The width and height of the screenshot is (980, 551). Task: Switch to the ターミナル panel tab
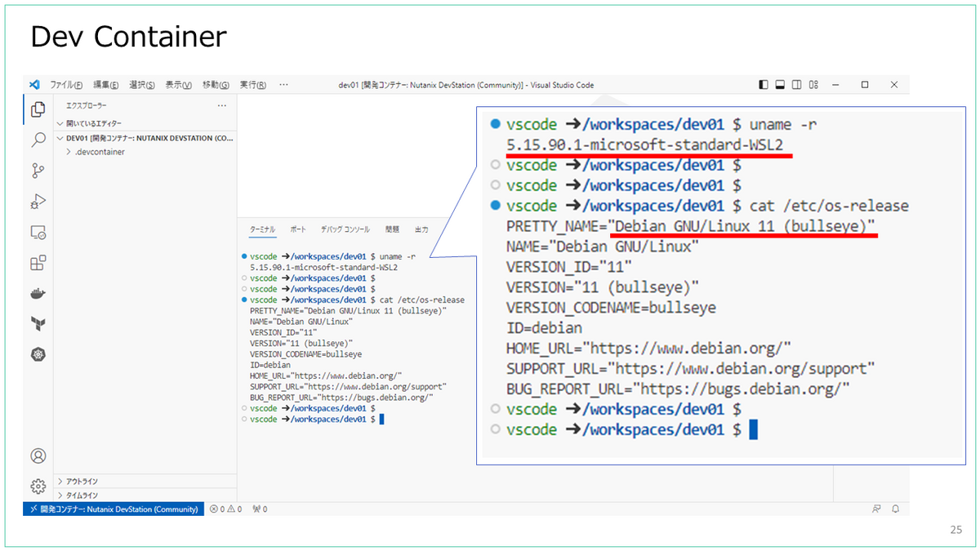[262, 230]
